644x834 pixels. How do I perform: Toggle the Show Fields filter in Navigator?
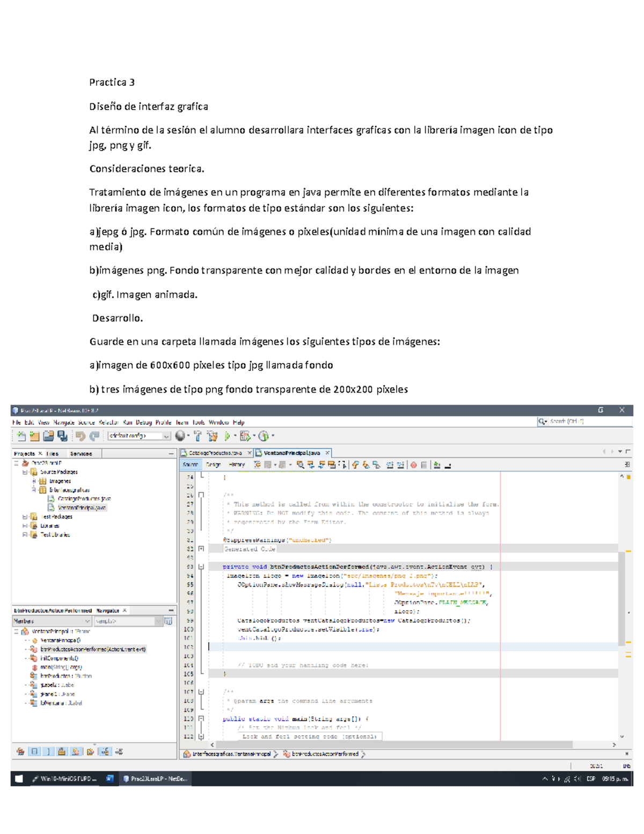tap(35, 751)
